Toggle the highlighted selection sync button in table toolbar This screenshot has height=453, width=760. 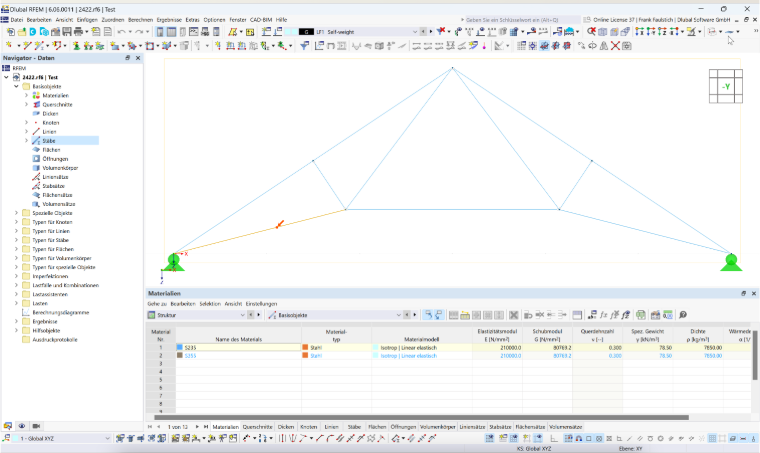[x=428, y=315]
